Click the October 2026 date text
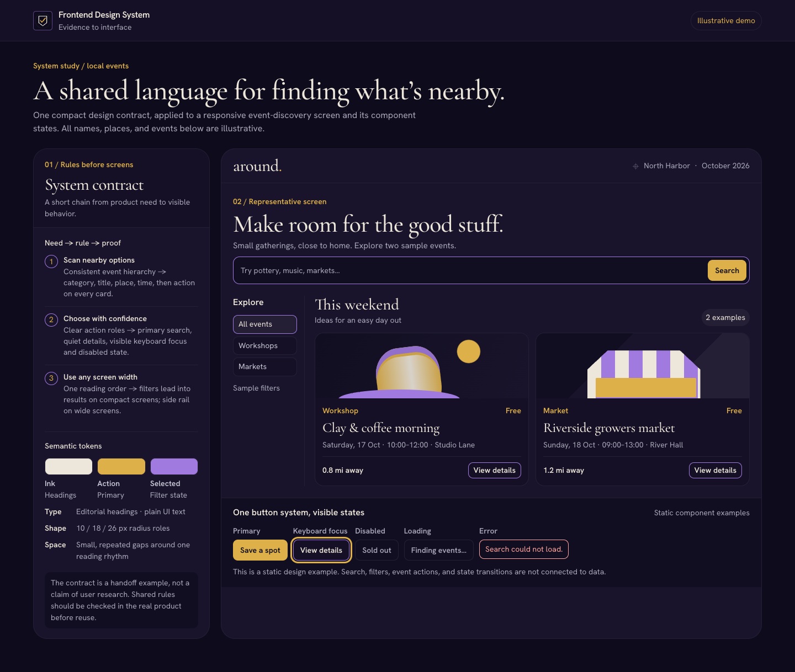795x672 pixels. 725,166
